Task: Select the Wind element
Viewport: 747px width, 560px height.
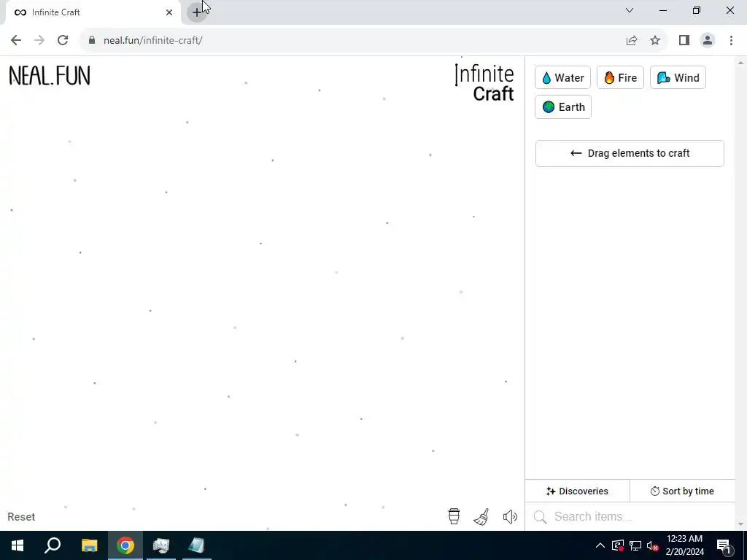Action: tap(678, 77)
